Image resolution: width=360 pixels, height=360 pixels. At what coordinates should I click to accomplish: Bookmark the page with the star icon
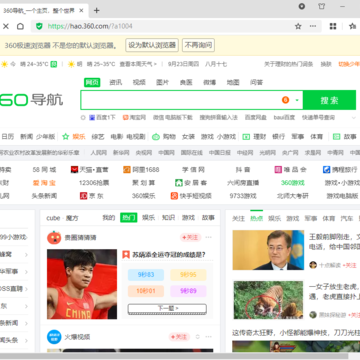[x=298, y=26]
